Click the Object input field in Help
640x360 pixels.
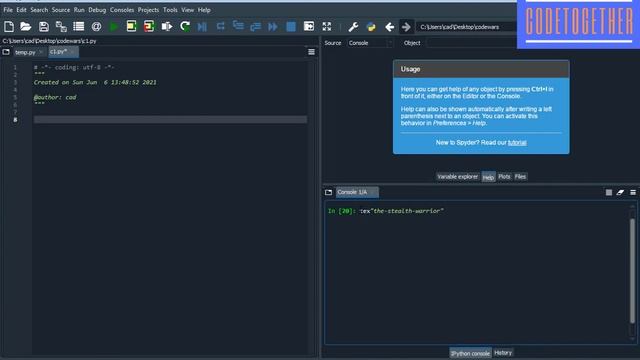click(x=471, y=43)
